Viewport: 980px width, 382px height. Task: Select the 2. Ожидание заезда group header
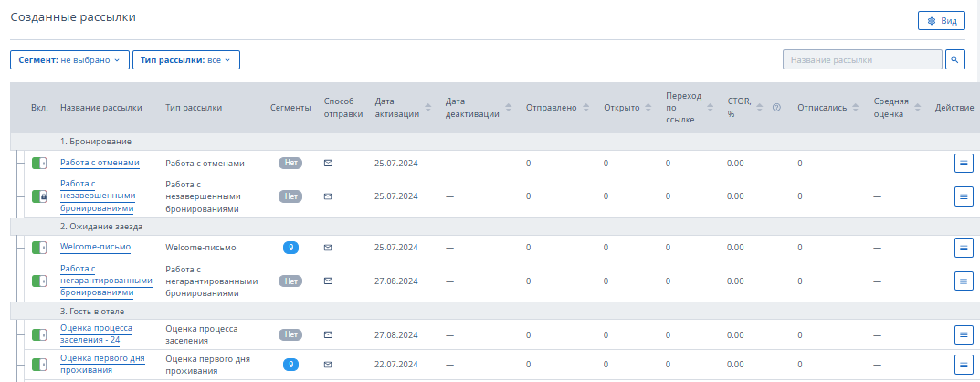click(495, 227)
